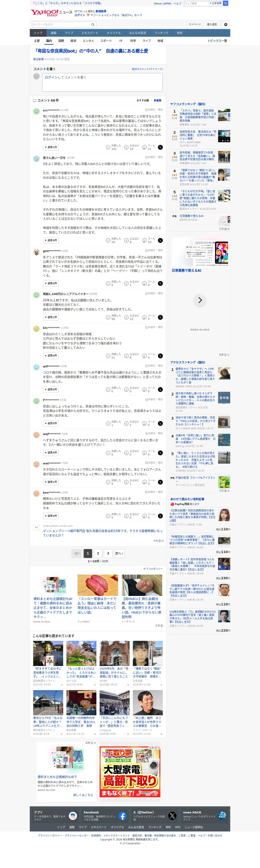This screenshot has height=868, width=260.
Task: Click the comment box ログインしてコメントを書く
Action: point(102,82)
